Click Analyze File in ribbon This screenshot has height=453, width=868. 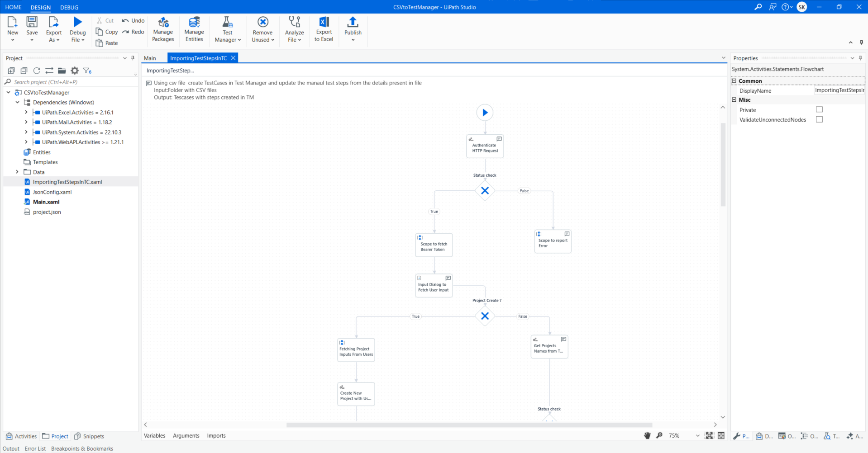click(295, 30)
